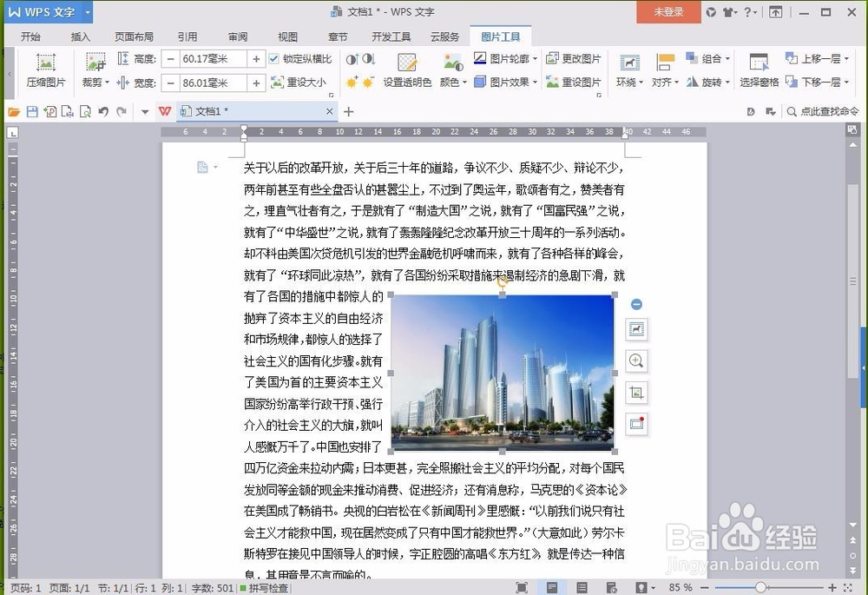Select the skyscraper picture in document
The image size is (868, 595).
point(503,373)
